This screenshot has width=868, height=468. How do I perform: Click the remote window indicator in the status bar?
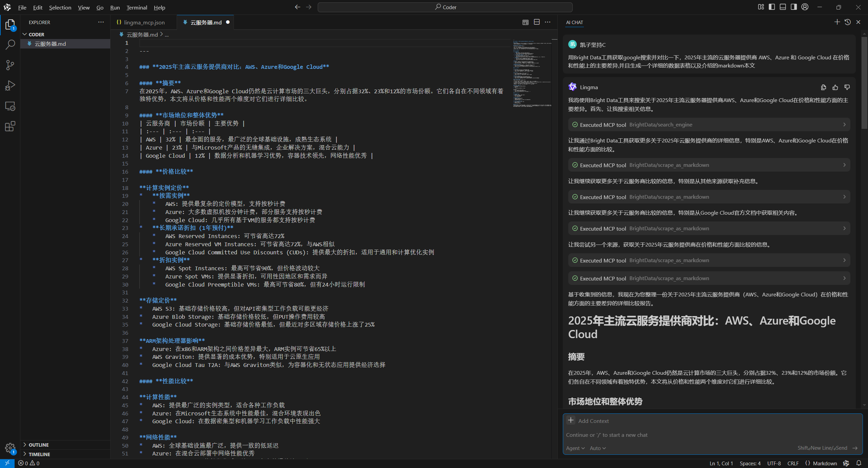(x=7, y=463)
